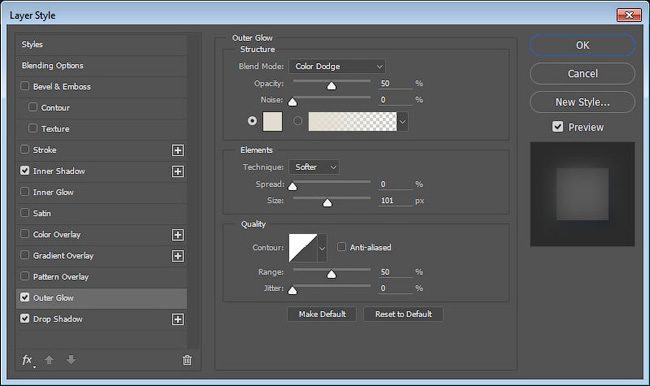
Task: Uncheck the Preview checkbox
Action: coord(558,126)
